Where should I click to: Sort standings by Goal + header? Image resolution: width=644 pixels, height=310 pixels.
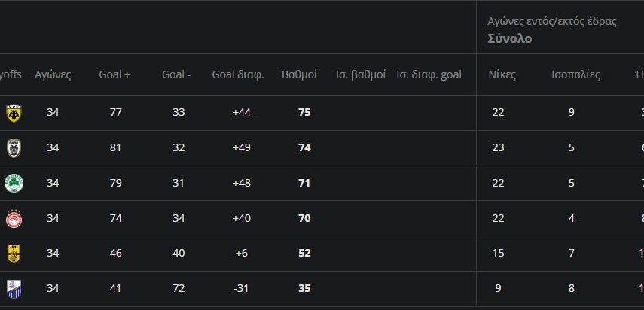click(114, 74)
